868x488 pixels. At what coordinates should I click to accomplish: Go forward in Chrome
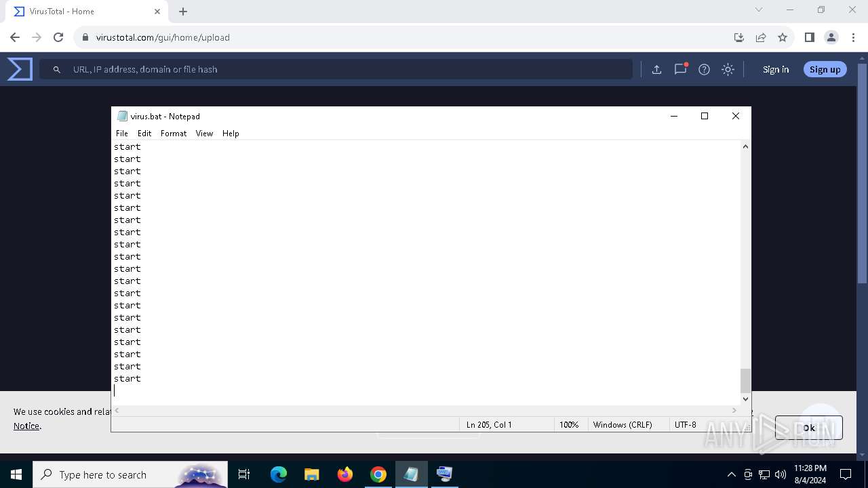pos(37,37)
